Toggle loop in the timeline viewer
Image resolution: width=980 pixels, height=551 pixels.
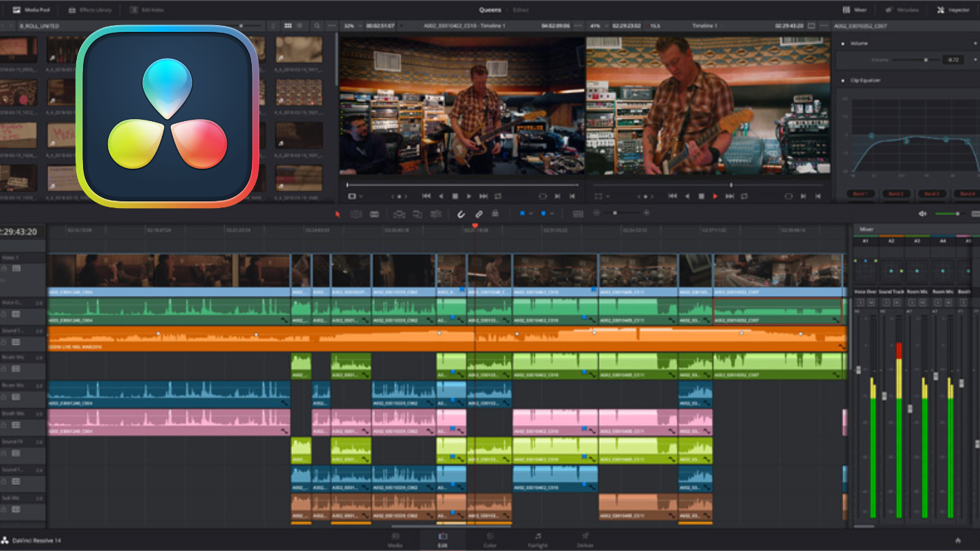(744, 196)
